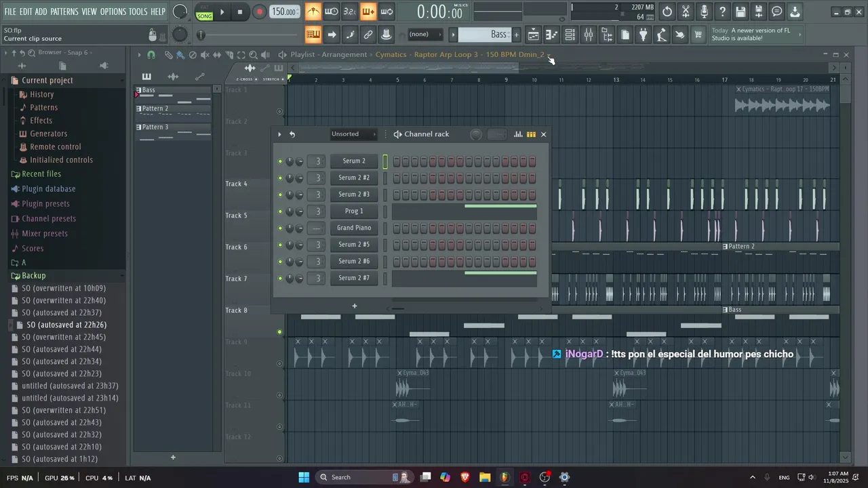
Task: Open the plugin picker plug icon
Action: tap(644, 35)
